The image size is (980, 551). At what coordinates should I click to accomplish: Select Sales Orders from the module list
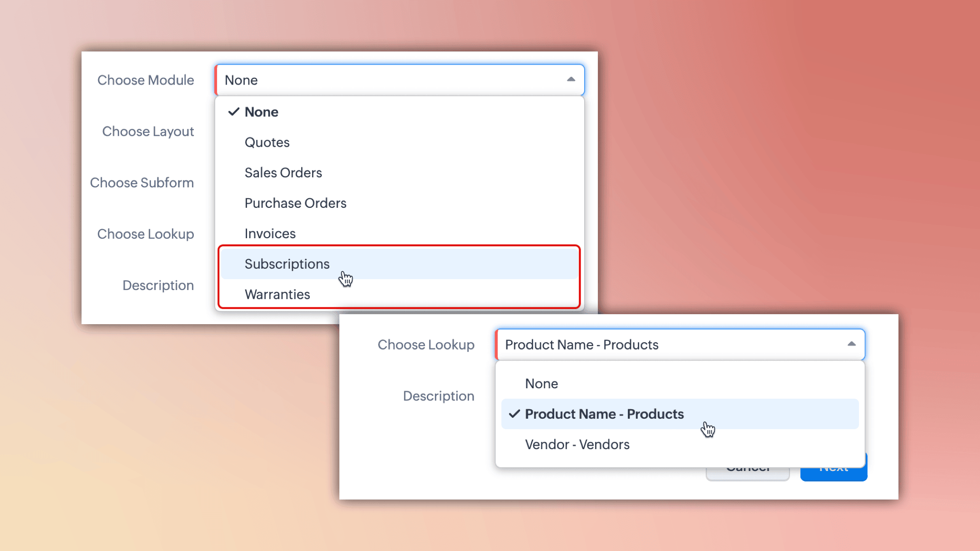coord(283,173)
